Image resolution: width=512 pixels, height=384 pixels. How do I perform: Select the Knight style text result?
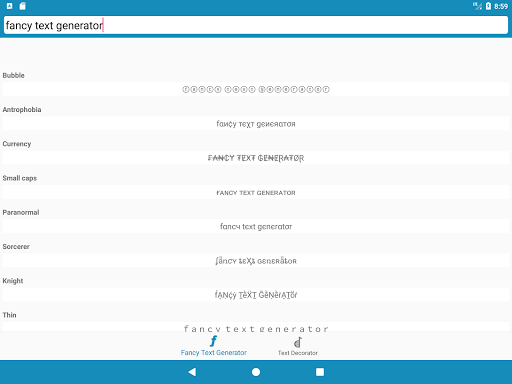[x=256, y=295]
